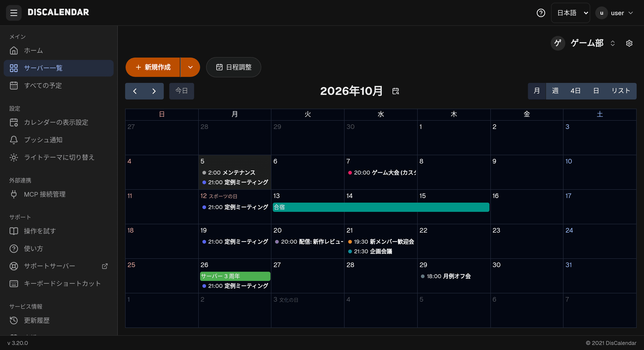Open the help question-mark icon in header
644x350 pixels.
point(541,13)
